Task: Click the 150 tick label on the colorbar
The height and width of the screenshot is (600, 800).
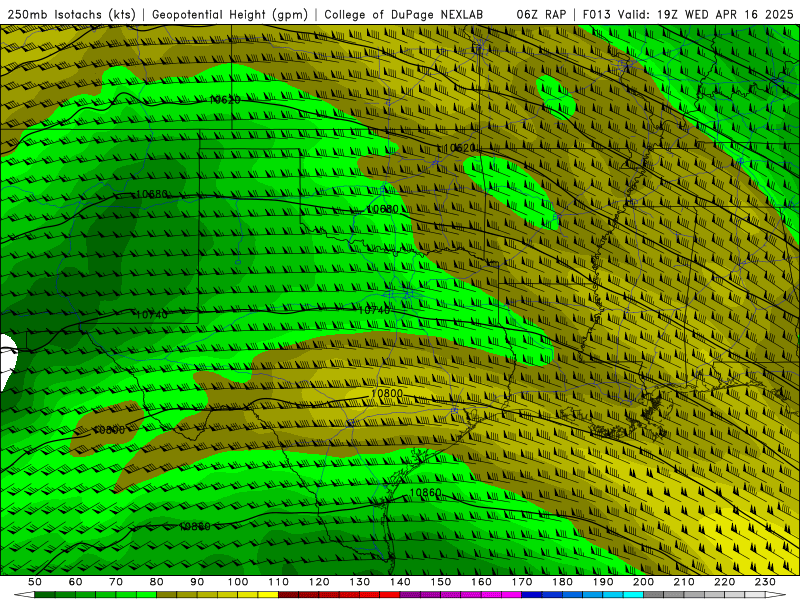Action: pos(440,582)
